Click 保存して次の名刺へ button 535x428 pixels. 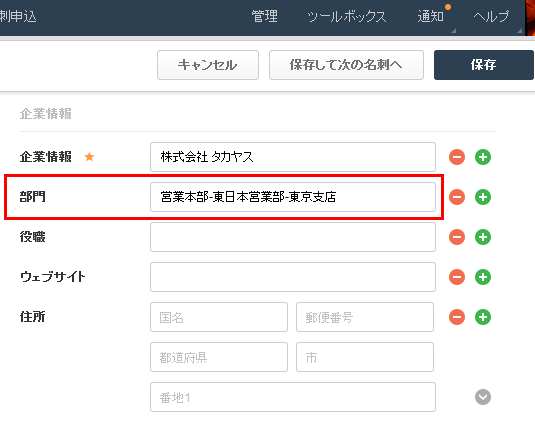[x=346, y=65]
